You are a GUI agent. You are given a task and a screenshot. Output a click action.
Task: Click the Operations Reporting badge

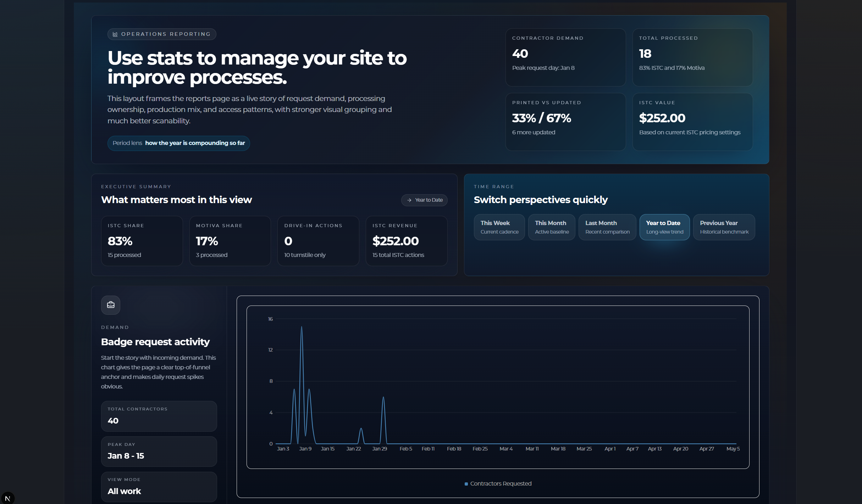click(x=162, y=34)
